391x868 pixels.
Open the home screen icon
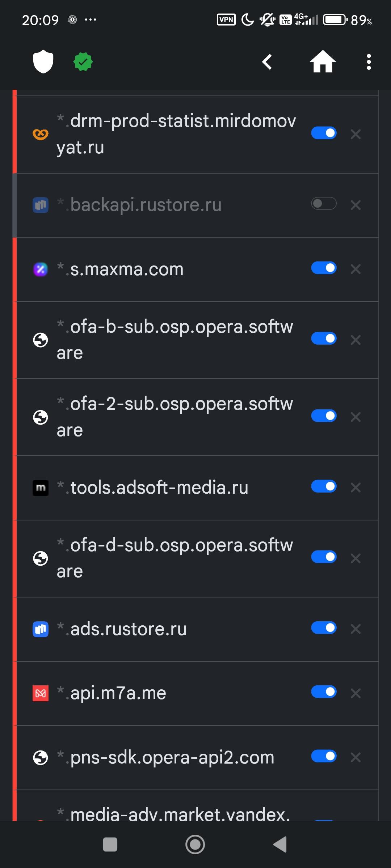click(x=323, y=62)
